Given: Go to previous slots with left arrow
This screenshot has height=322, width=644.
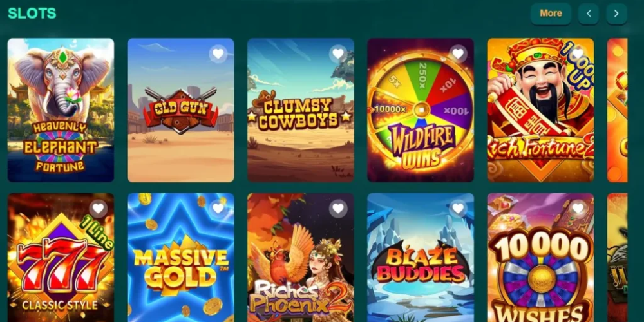Looking at the screenshot, I should (x=589, y=14).
